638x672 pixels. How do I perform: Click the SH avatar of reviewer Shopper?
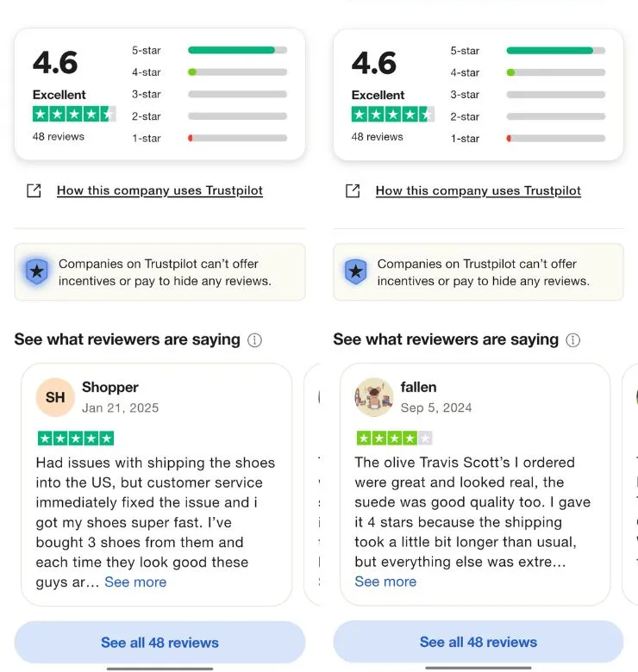pos(55,397)
